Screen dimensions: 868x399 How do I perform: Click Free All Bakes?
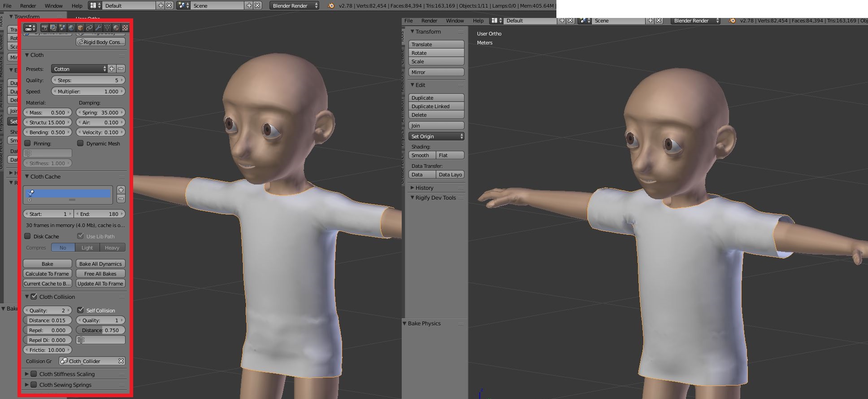pos(100,273)
